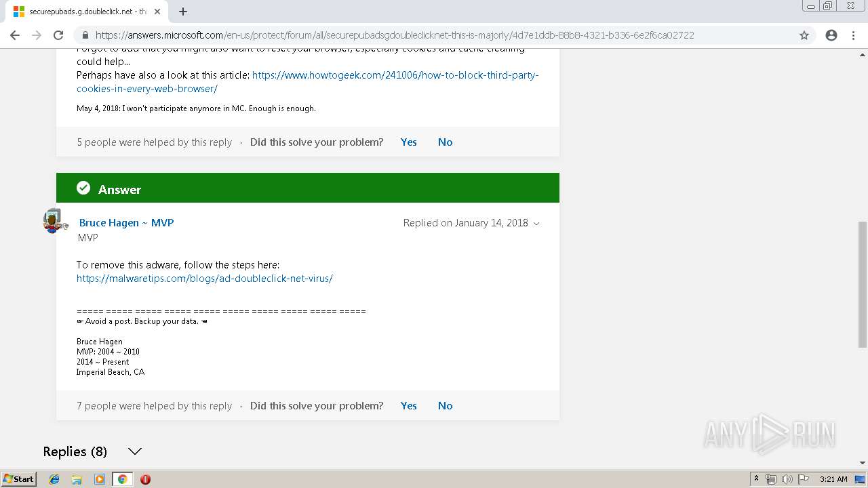Screen dimensions: 868x488
Task: Open Chrome's three-dot menu
Action: [853, 35]
